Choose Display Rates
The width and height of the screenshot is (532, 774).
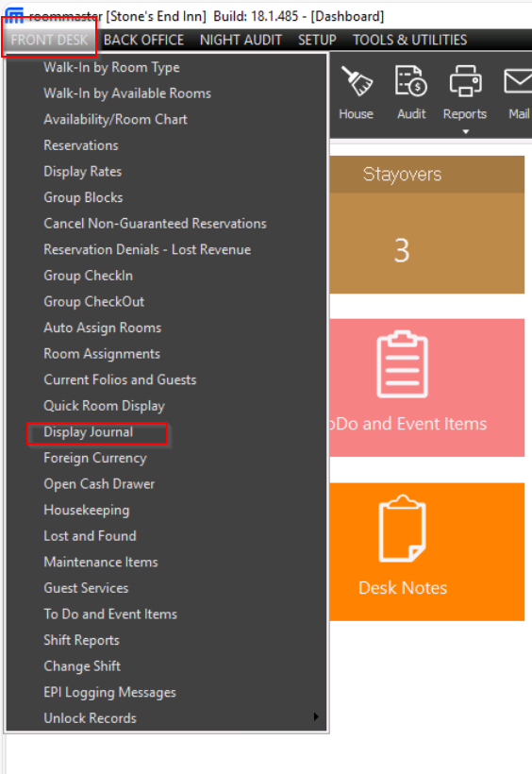pos(82,171)
